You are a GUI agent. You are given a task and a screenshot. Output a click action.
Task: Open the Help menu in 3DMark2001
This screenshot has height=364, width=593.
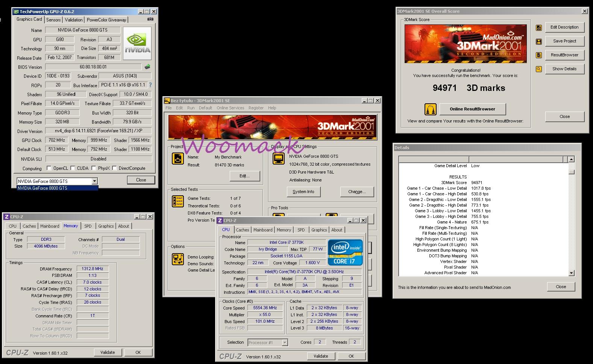[272, 108]
